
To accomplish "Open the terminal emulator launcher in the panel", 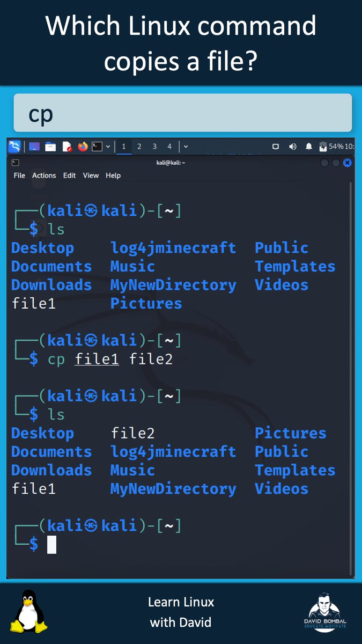I will 97,147.
